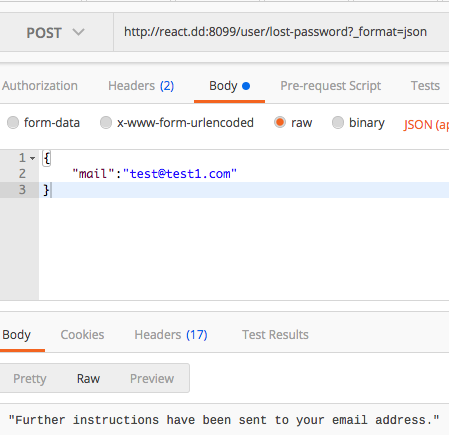Screen dimensions: 449x435
Task: Switch to the Authorization tab
Action: (39, 86)
